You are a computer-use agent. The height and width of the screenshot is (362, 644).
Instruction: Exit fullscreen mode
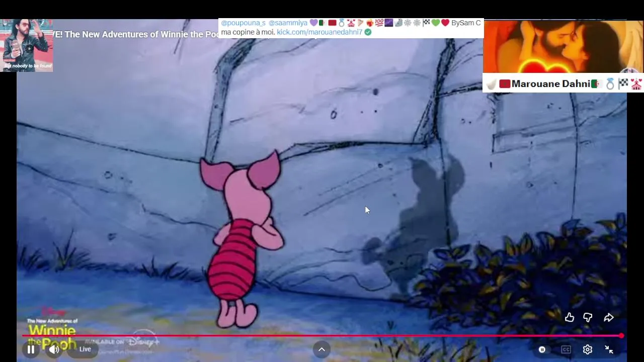coord(609,349)
